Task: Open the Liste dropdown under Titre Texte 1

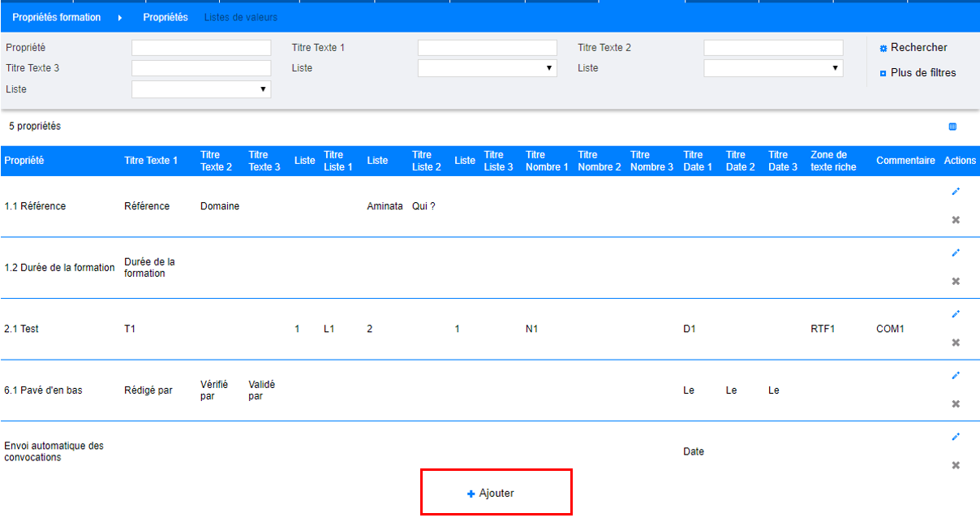Action: (x=487, y=69)
